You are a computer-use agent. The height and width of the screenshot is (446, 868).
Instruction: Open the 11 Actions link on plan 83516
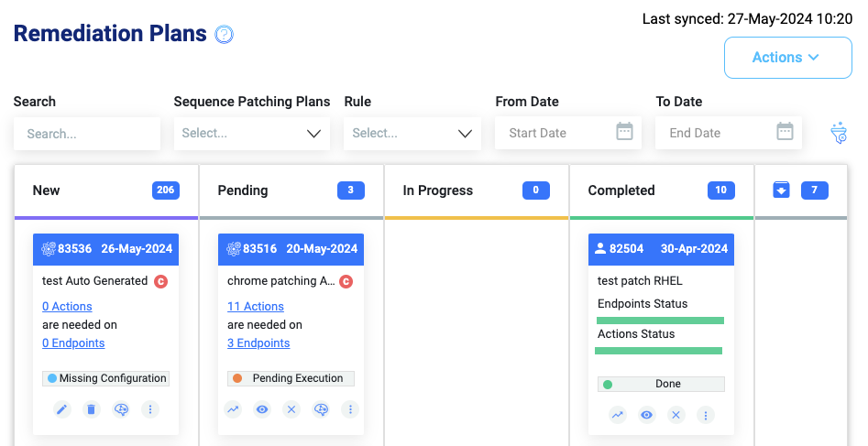pos(255,307)
